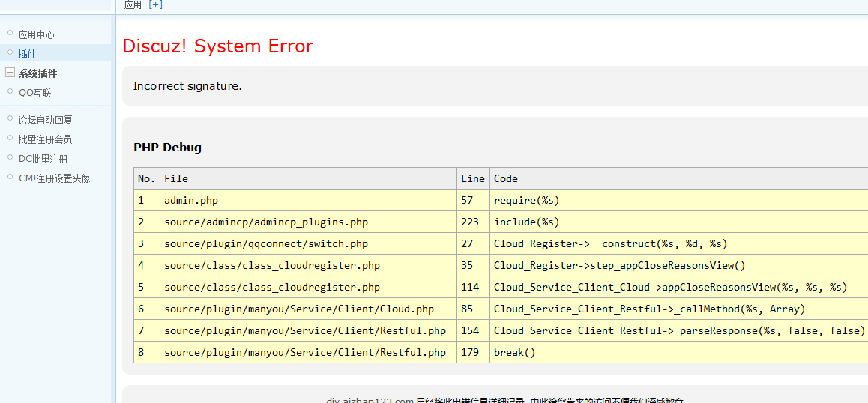
Task: Open 论坛自动回复 plugin
Action: click(46, 120)
